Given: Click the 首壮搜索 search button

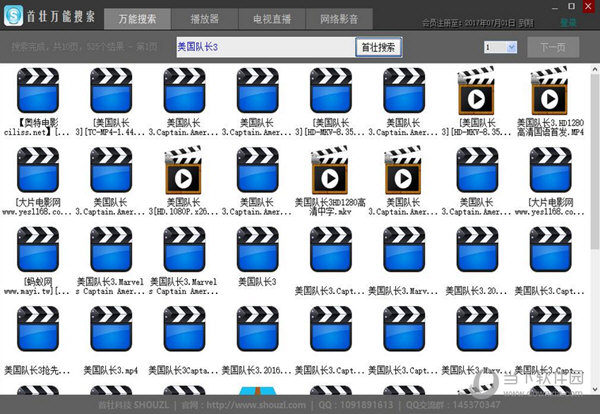Looking at the screenshot, I should pyautogui.click(x=378, y=47).
